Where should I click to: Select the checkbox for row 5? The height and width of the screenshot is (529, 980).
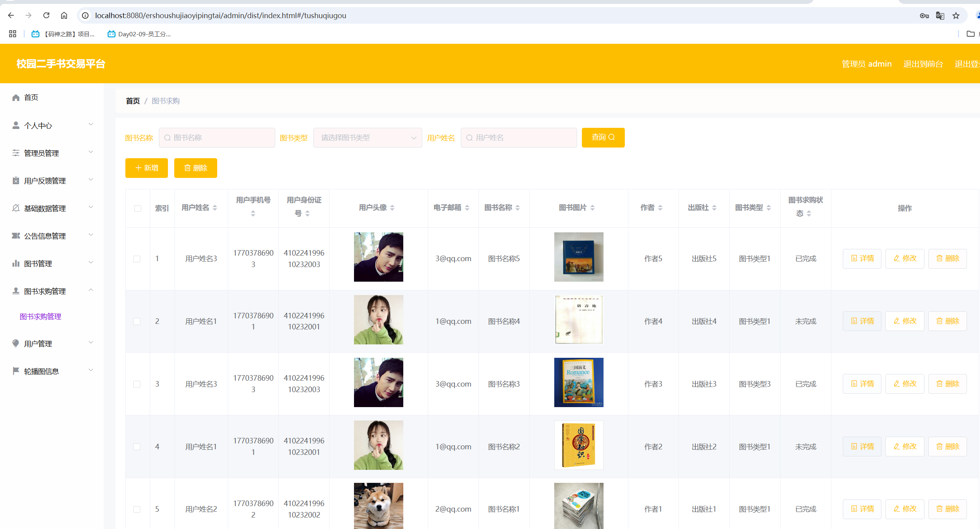(x=137, y=509)
